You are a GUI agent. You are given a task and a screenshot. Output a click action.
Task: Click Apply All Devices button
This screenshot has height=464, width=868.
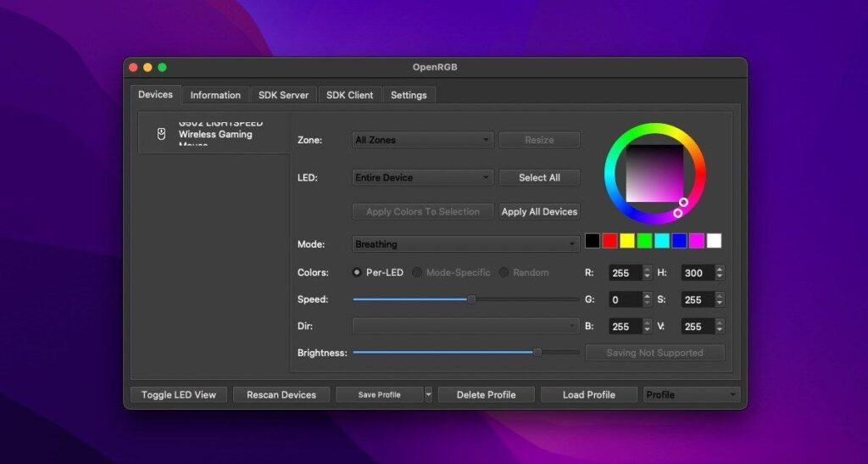540,211
